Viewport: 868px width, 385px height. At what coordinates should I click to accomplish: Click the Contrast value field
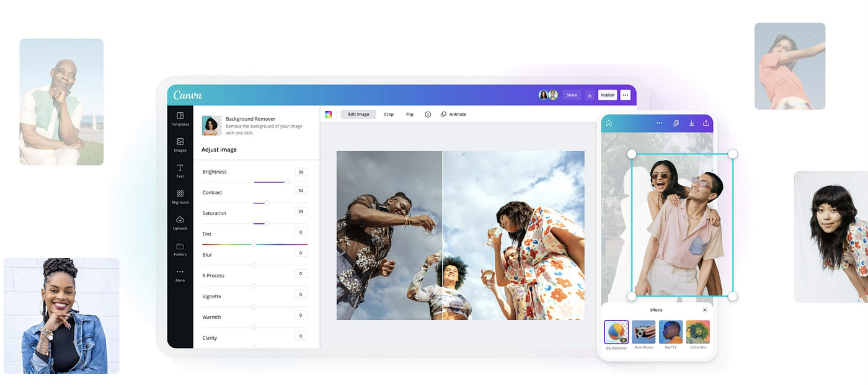point(301,190)
